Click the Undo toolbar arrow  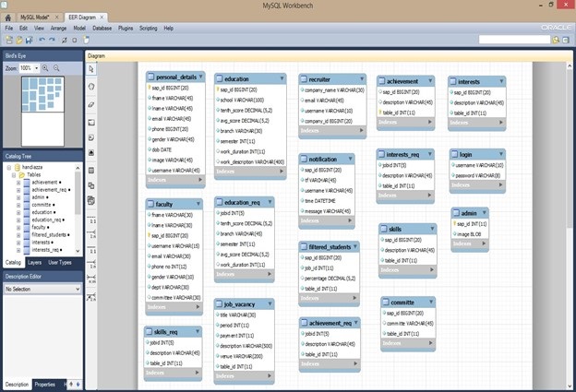coord(42,40)
